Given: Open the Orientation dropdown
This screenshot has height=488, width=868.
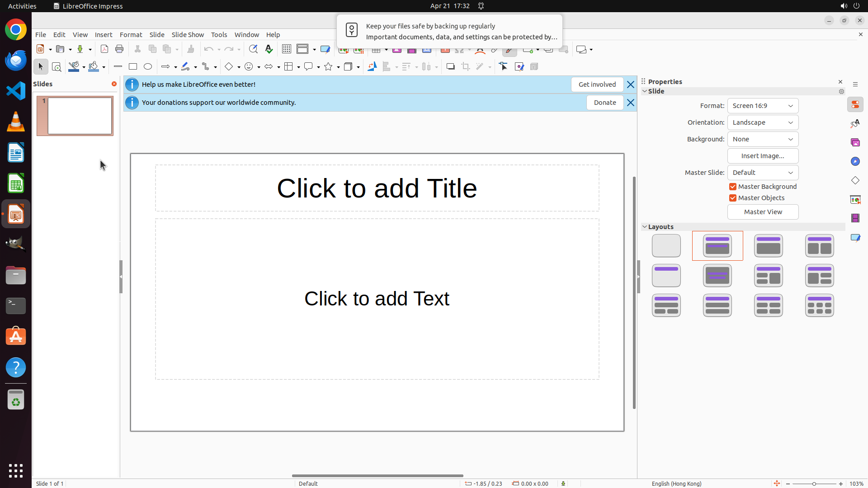Looking at the screenshot, I should click(763, 122).
